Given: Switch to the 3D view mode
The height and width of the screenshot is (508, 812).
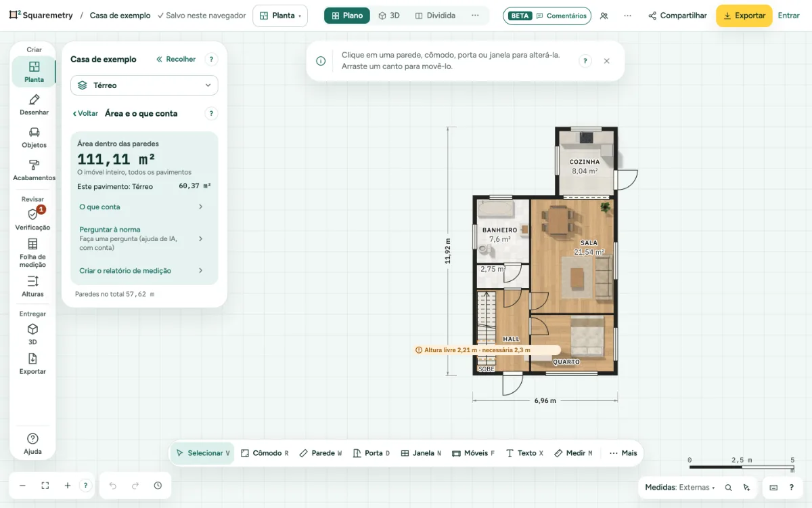Looking at the screenshot, I should pyautogui.click(x=389, y=16).
